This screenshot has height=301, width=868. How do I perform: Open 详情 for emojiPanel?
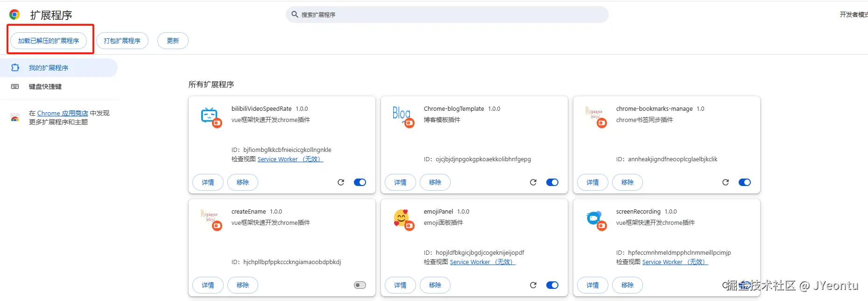click(401, 285)
